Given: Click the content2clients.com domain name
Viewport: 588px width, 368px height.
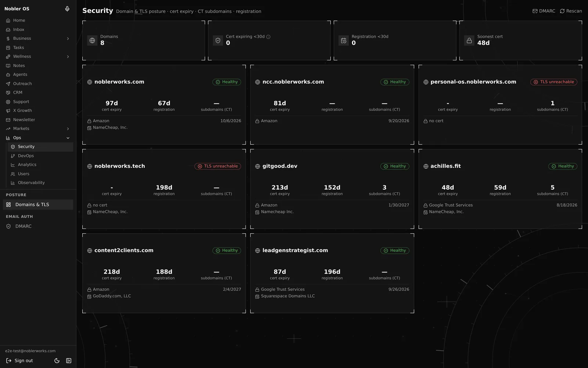Looking at the screenshot, I should click(x=124, y=251).
